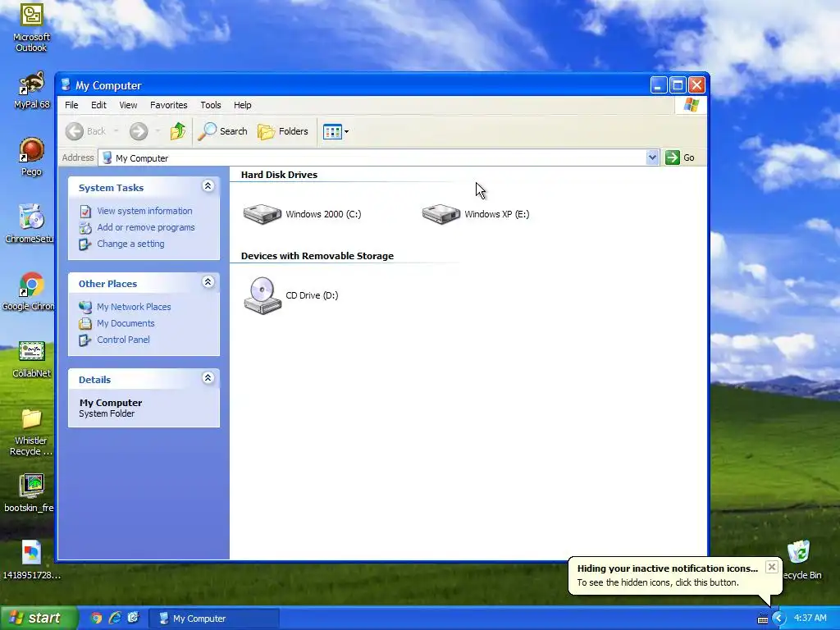Collapse the Other Places panel
Viewport: 840px width, 630px height.
click(208, 282)
